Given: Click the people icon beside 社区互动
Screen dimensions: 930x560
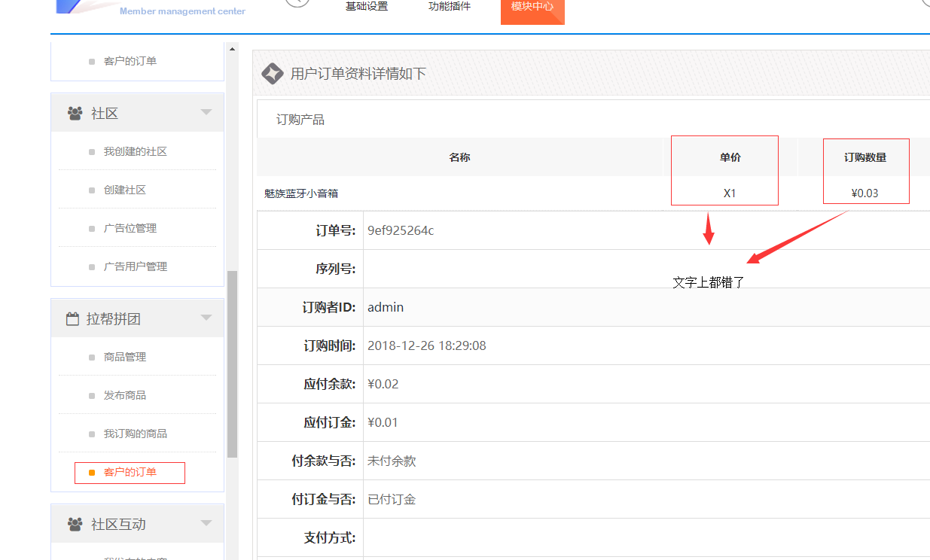Looking at the screenshot, I should (x=75, y=524).
